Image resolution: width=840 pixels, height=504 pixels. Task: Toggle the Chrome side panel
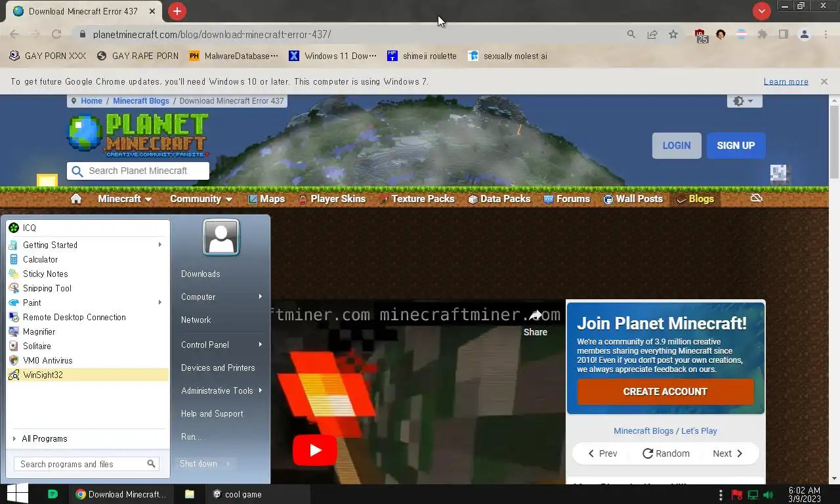(784, 34)
